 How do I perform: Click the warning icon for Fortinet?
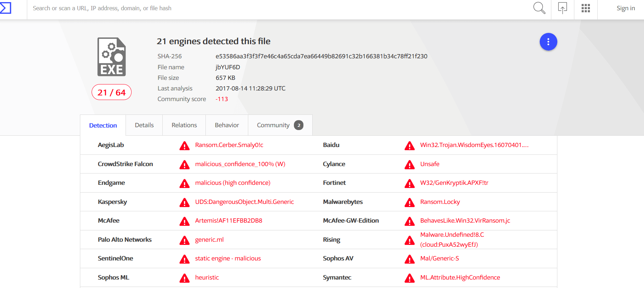coord(410,183)
